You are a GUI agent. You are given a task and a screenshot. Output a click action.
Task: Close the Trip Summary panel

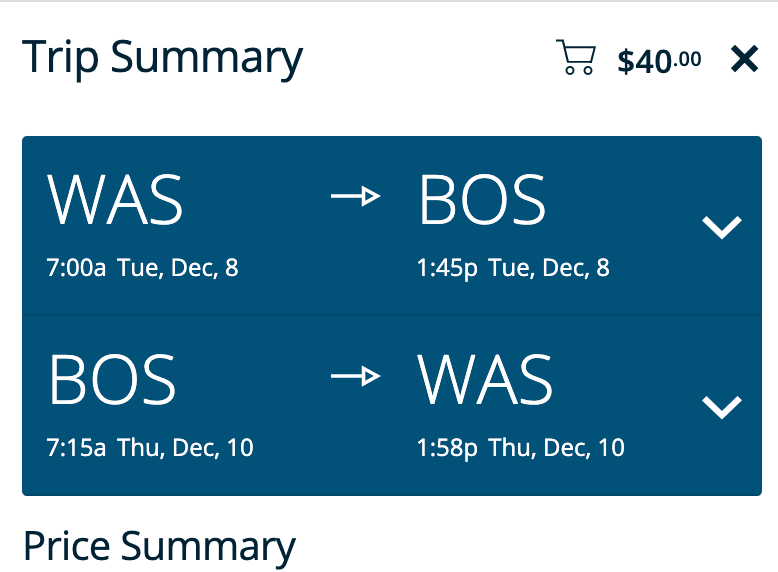pos(745,59)
